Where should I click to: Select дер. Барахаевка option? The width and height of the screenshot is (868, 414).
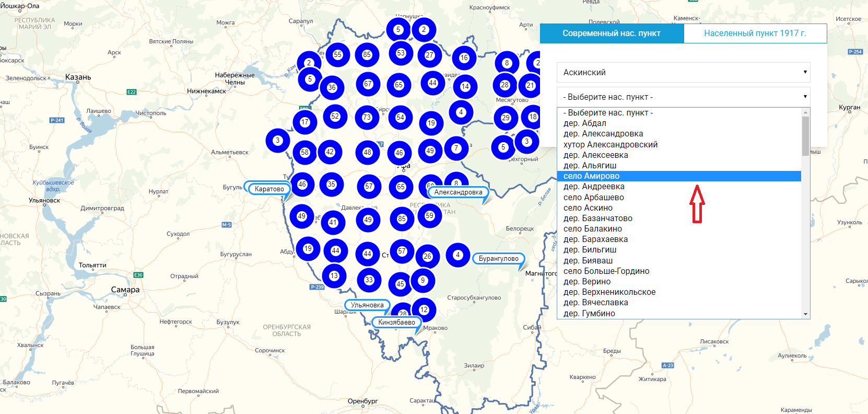(x=679, y=239)
